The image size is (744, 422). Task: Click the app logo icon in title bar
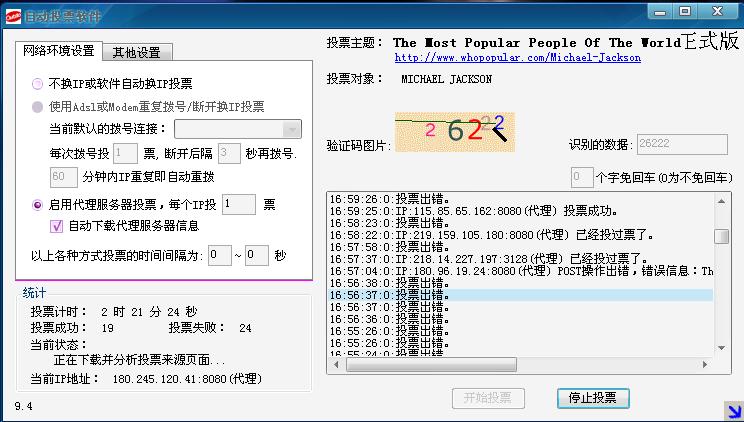click(13, 16)
